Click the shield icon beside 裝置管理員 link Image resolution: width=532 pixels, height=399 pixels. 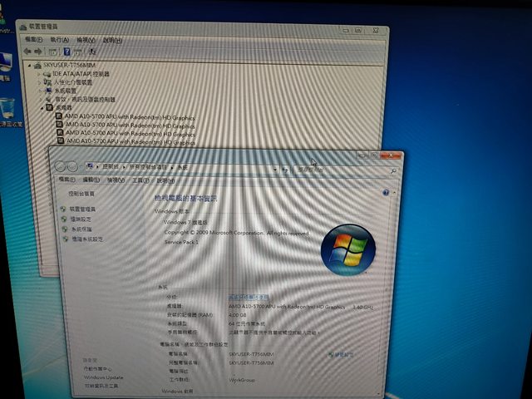pyautogui.click(x=64, y=209)
